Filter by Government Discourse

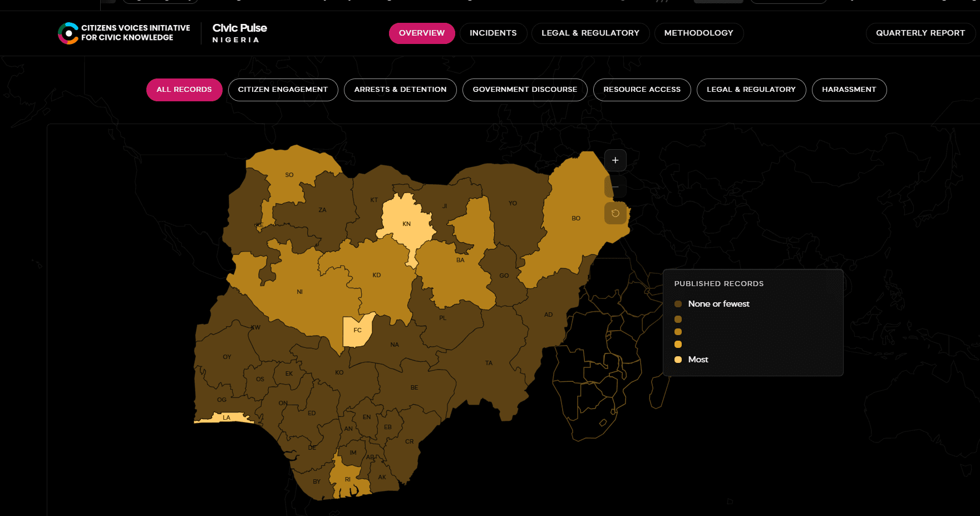coord(525,90)
